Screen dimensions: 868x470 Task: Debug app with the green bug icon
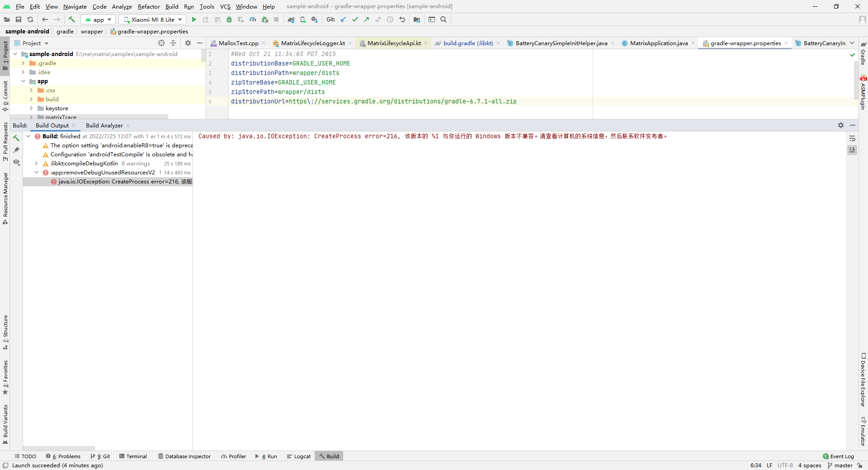(x=229, y=19)
